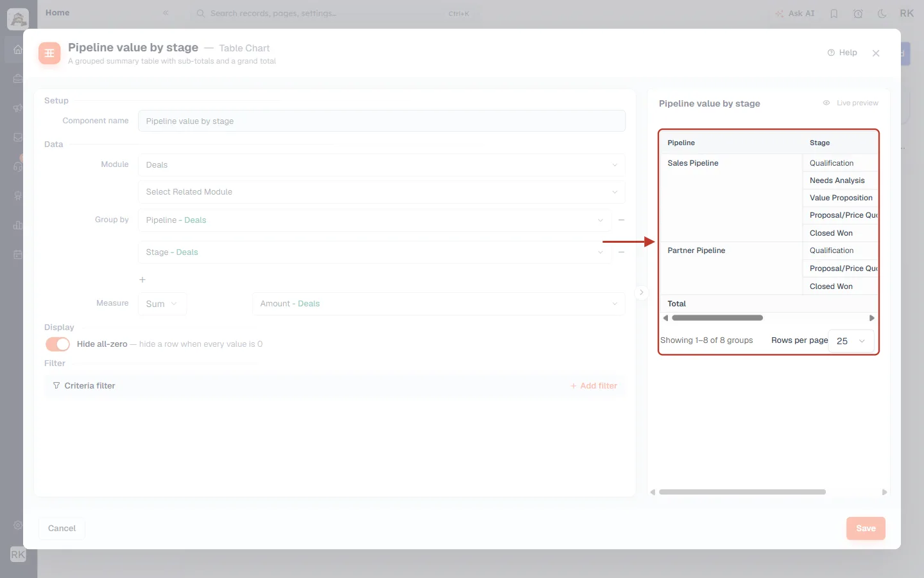Viewport: 924px width, 578px height.
Task: Remove the Stage - Deals grouping
Action: 621,252
